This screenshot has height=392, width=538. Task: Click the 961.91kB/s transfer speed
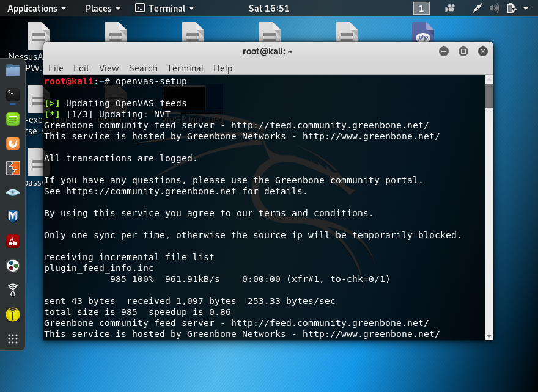click(192, 279)
